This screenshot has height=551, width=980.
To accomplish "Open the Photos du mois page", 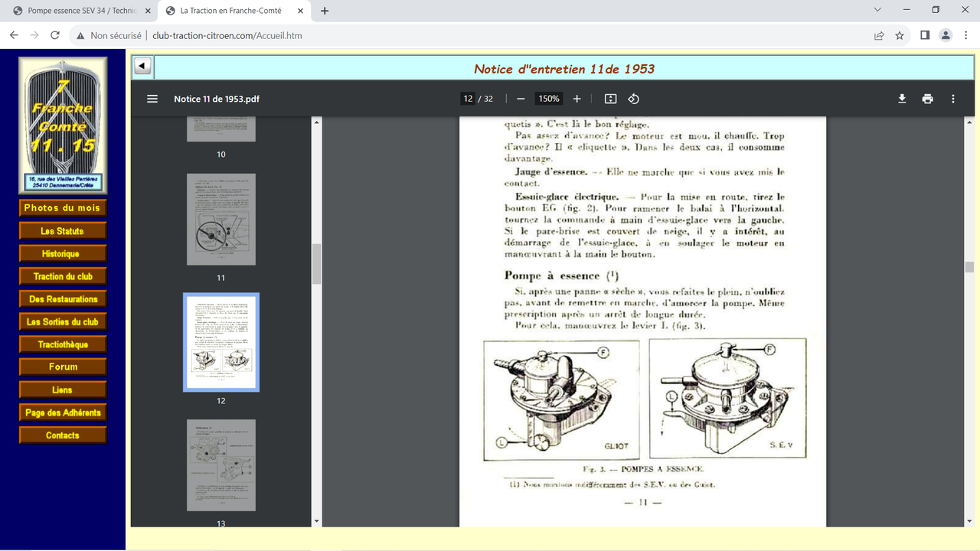I will [63, 208].
